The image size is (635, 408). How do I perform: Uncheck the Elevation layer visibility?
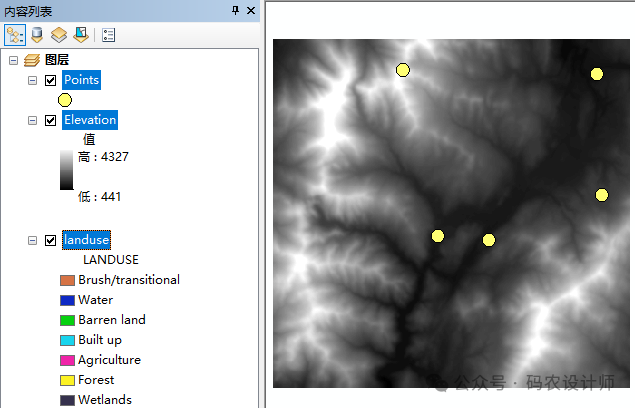point(50,120)
